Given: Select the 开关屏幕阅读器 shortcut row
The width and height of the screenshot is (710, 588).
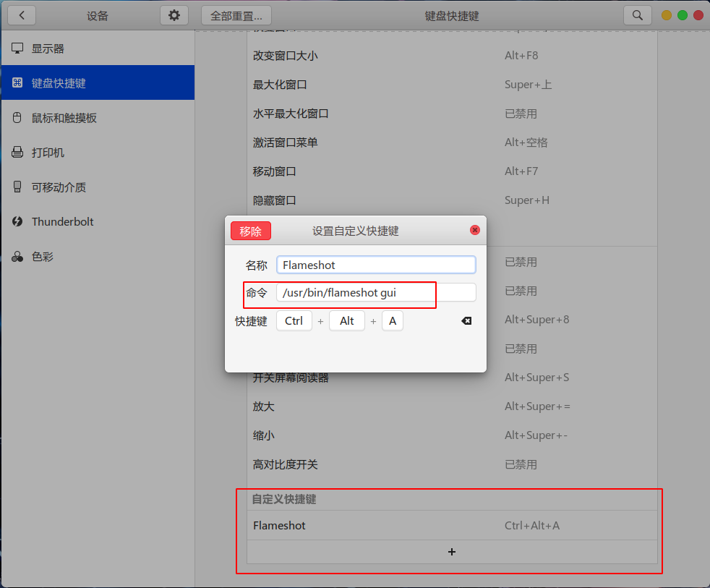Looking at the screenshot, I should point(452,378).
